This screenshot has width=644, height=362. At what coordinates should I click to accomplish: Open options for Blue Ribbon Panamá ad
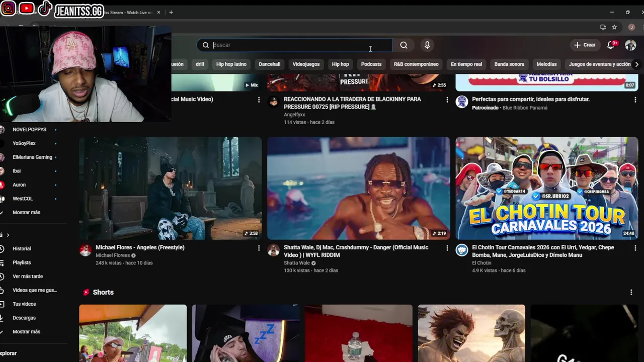[635, 100]
